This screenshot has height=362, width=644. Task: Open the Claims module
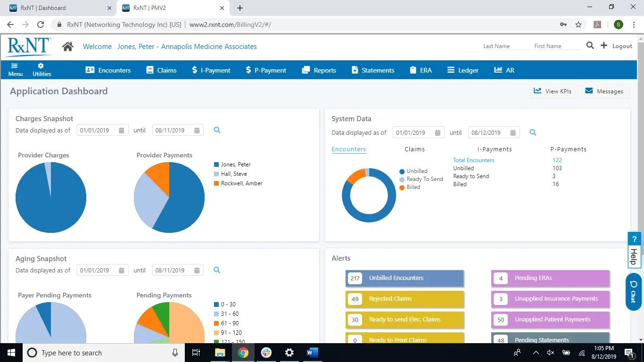pyautogui.click(x=161, y=70)
